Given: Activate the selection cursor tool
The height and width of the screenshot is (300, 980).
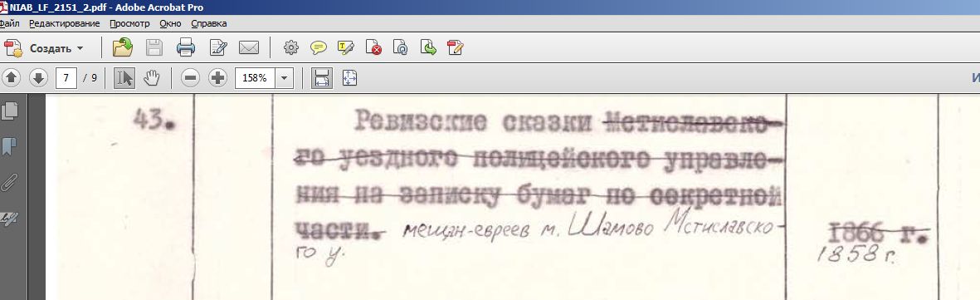Looking at the screenshot, I should 124,78.
